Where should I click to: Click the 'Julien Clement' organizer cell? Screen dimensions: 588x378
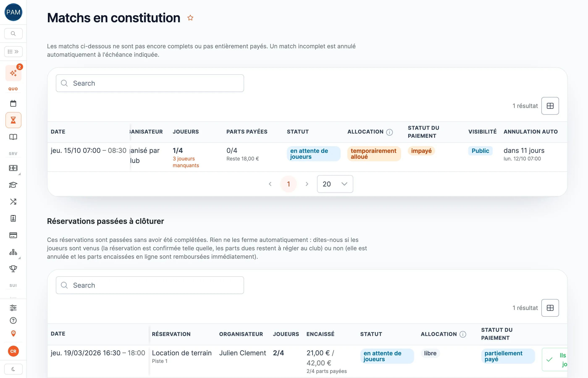[x=243, y=353]
